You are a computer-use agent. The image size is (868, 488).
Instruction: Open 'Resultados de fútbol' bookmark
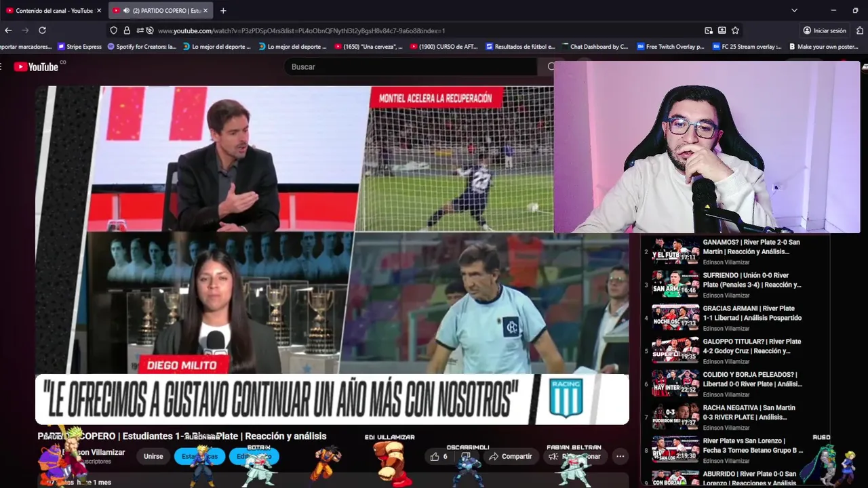coord(520,47)
